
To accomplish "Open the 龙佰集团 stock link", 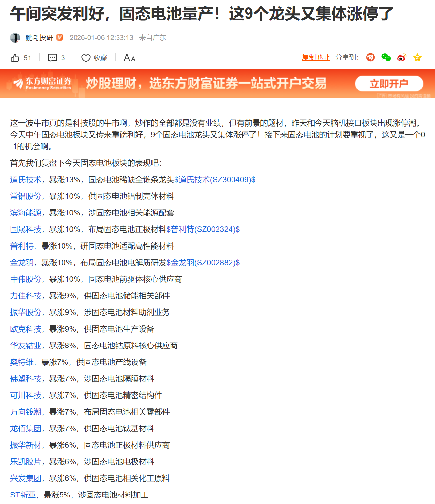I will (x=26, y=429).
